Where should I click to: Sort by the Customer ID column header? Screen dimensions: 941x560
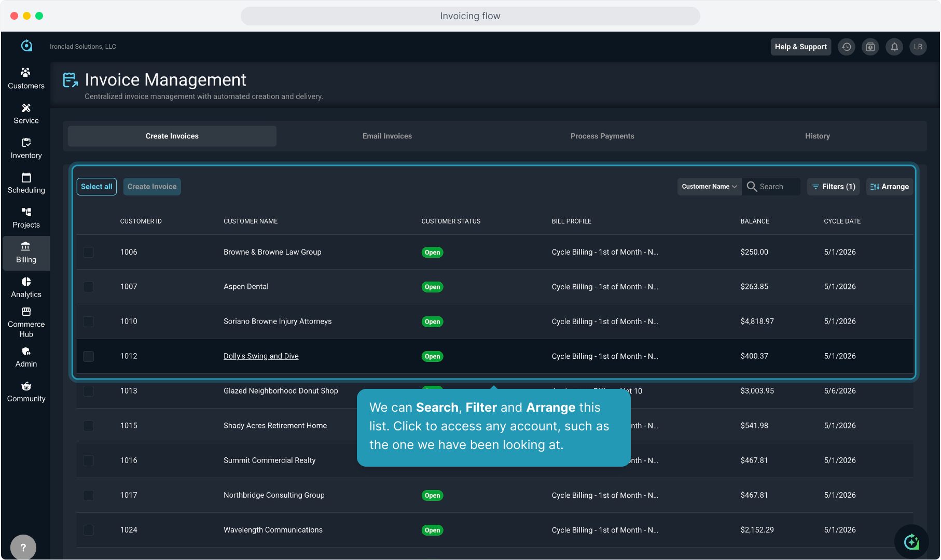tap(141, 221)
